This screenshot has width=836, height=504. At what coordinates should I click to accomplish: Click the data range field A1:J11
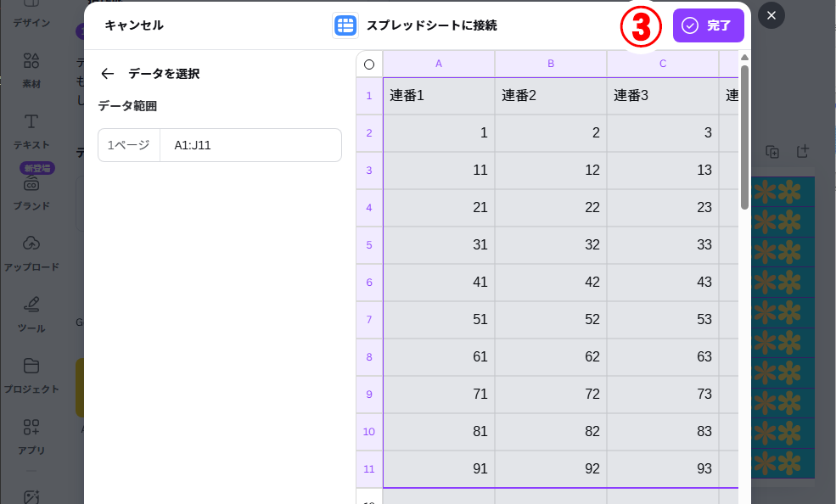click(x=250, y=145)
